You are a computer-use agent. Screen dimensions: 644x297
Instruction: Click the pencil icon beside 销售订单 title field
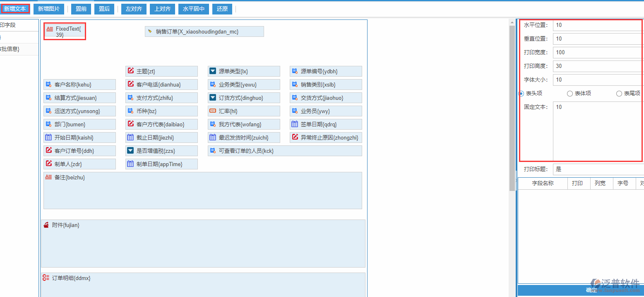[150, 31]
